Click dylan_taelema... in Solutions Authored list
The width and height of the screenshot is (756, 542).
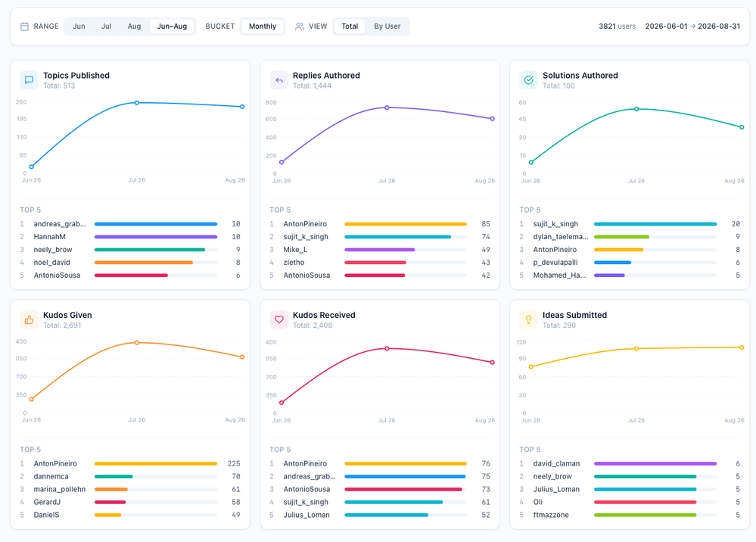[561, 237]
